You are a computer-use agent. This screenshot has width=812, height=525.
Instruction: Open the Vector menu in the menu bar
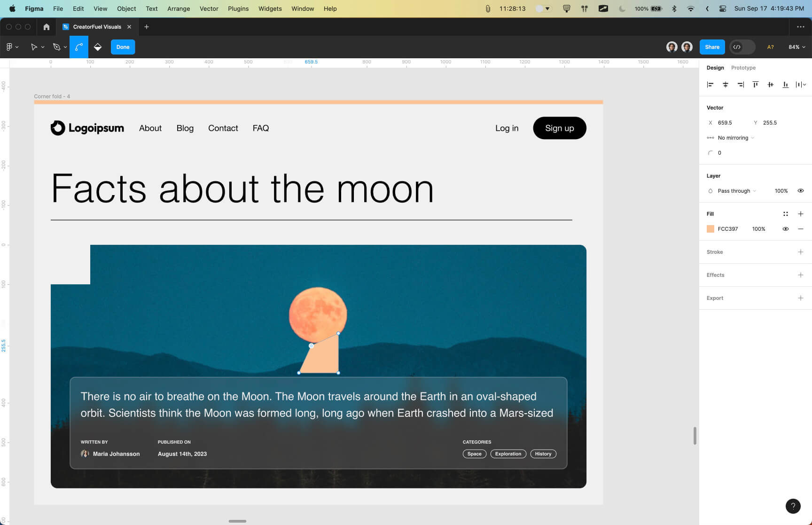click(x=209, y=8)
